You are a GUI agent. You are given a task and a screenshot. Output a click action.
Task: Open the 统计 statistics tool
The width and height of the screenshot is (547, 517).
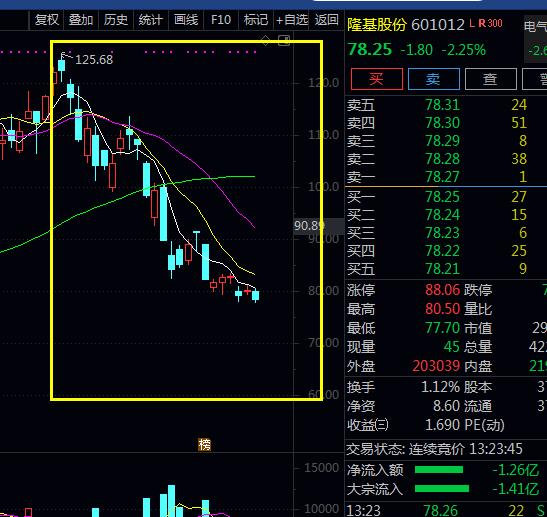point(151,20)
